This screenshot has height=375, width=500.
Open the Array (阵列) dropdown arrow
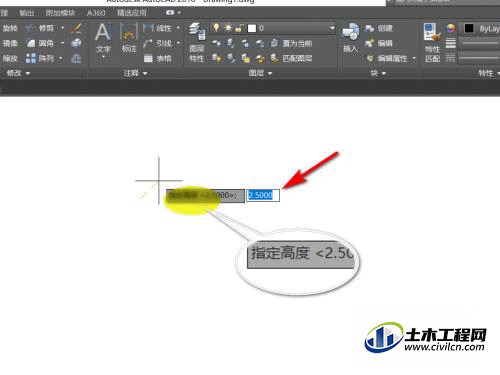[61, 58]
